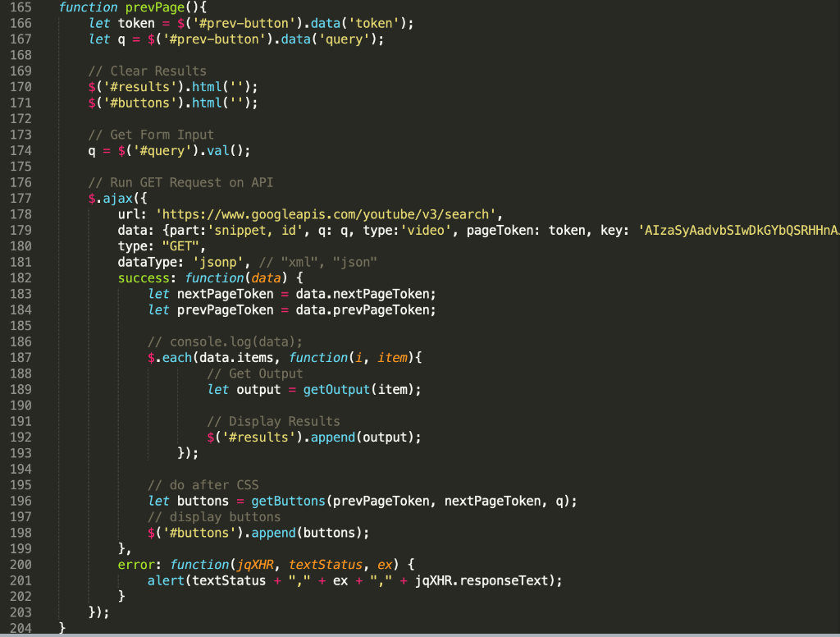Click gutter line number 185
Screen dimensions: 840x637
[21, 326]
